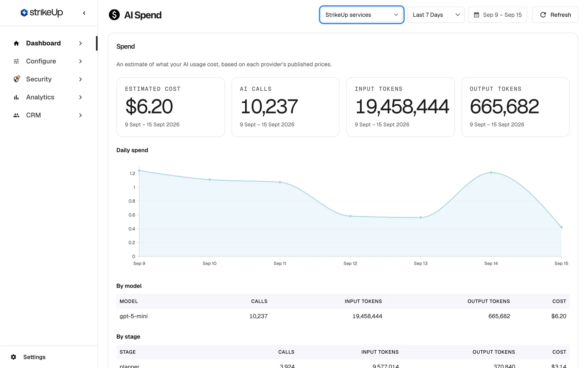Open the CRM menu item
Image resolution: width=588 pixels, height=368 pixels.
[48, 115]
